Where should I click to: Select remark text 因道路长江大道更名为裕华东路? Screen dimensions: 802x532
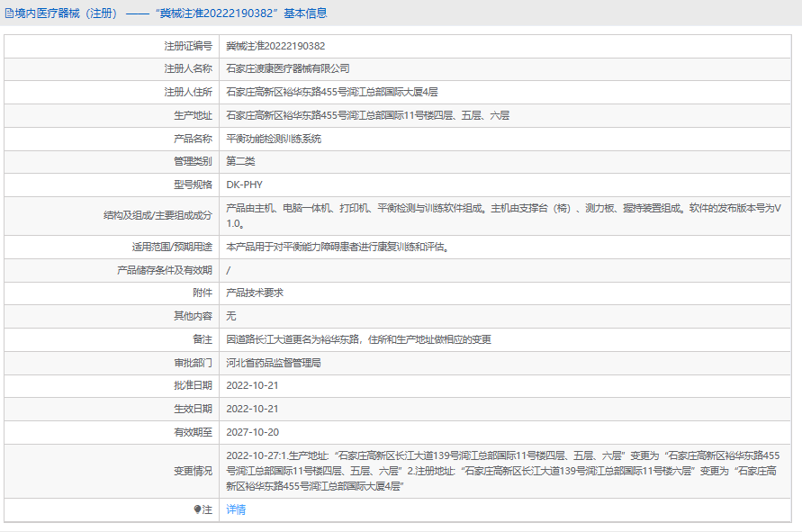[x=358, y=339]
